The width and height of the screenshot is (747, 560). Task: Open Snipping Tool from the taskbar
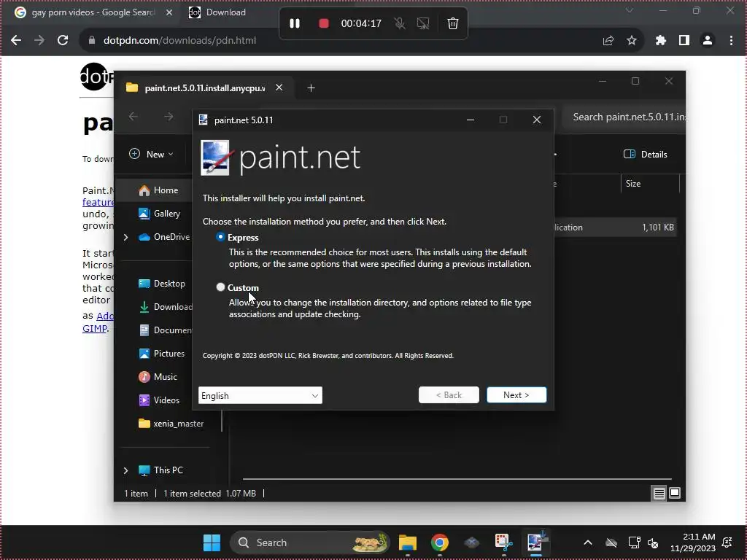[x=503, y=542]
